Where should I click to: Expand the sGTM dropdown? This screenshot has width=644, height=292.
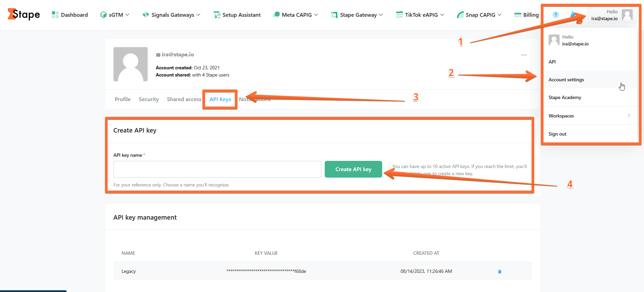(115, 15)
